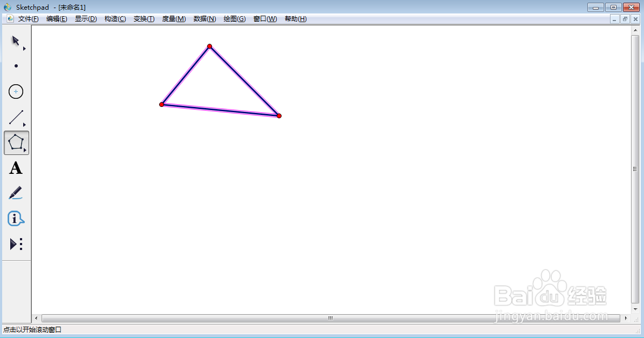Restore the inner document window
Screen dimensions: 644x338
[x=625, y=19]
